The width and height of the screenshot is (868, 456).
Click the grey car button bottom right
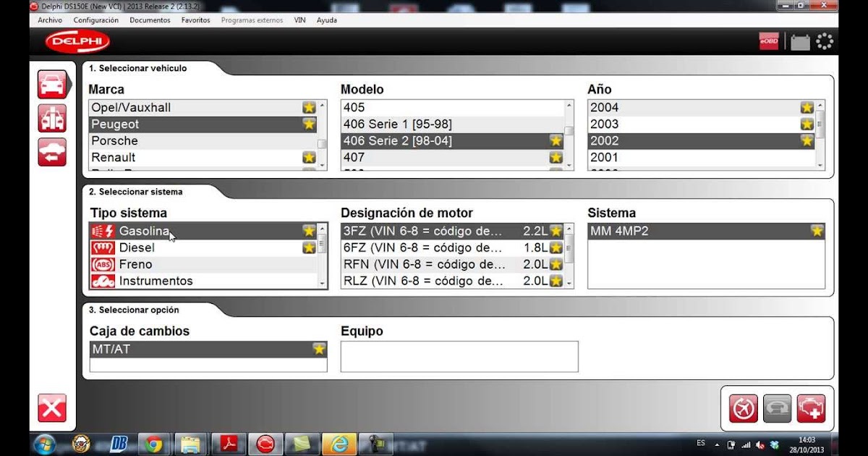pos(777,409)
